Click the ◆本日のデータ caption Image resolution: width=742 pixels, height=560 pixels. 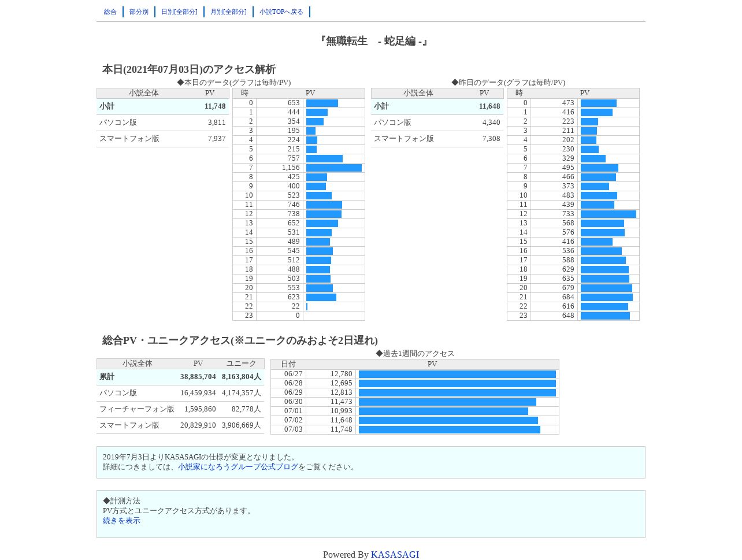point(234,83)
